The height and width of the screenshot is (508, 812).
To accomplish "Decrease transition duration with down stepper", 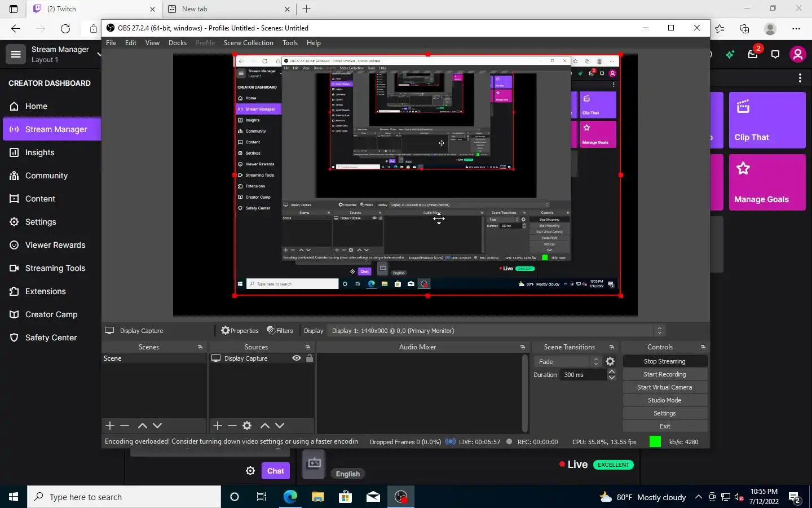I will 612,378.
